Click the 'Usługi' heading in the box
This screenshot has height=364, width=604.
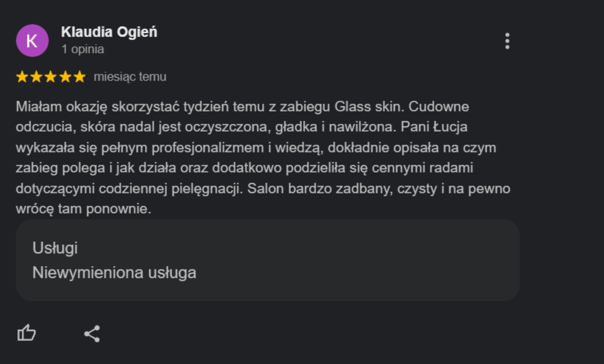click(x=55, y=248)
